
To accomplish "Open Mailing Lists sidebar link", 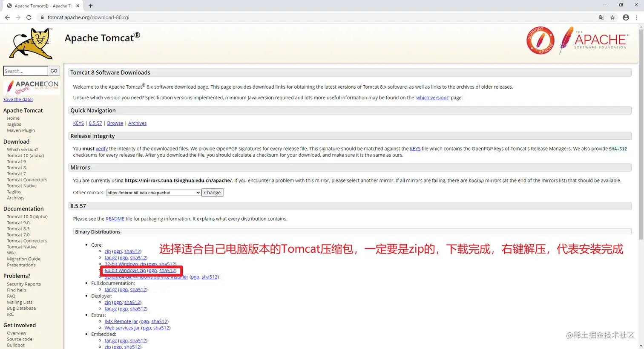I will pos(20,302).
